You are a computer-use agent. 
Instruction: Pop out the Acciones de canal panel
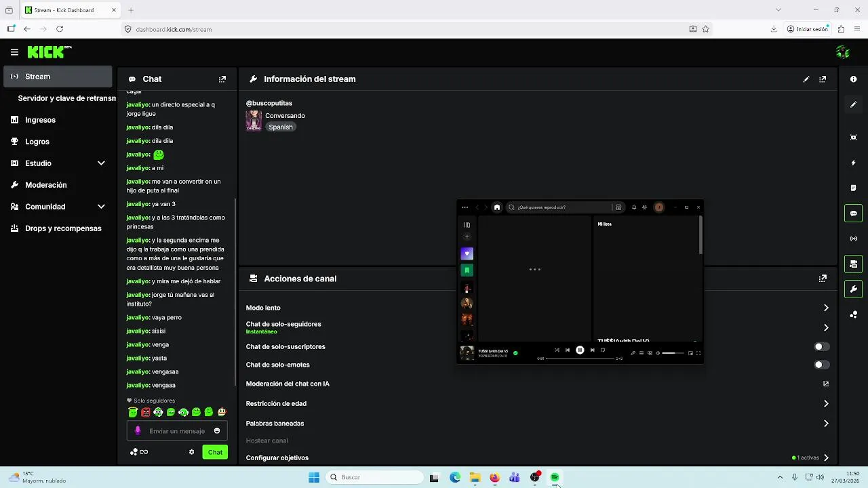pyautogui.click(x=823, y=279)
